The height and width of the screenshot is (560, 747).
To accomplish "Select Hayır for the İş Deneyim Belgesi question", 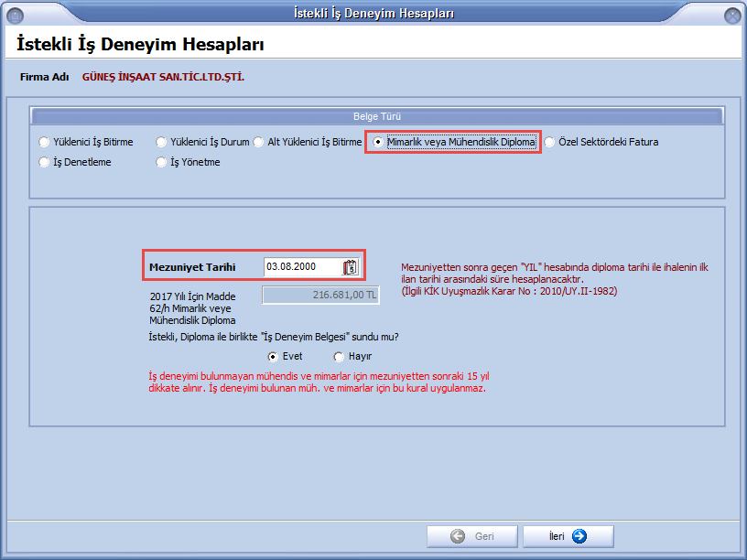I will [339, 357].
